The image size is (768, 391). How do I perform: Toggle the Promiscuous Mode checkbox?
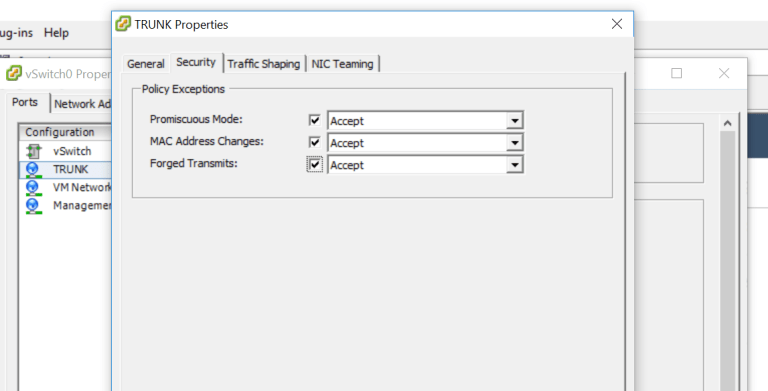pos(314,120)
